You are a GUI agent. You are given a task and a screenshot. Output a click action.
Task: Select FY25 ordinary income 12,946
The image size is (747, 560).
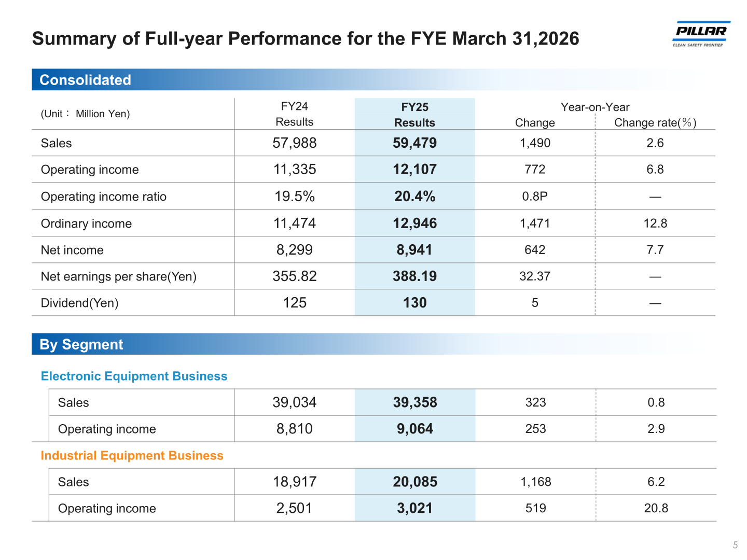(x=415, y=223)
